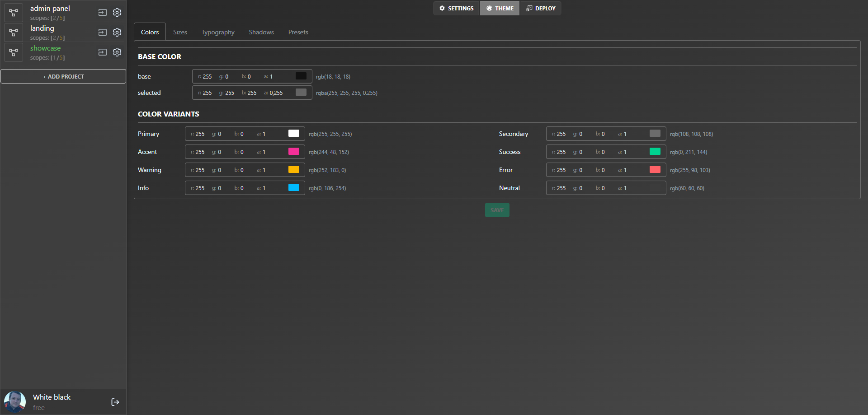Open the DEPLOY section
This screenshot has height=415, width=868.
coord(541,8)
